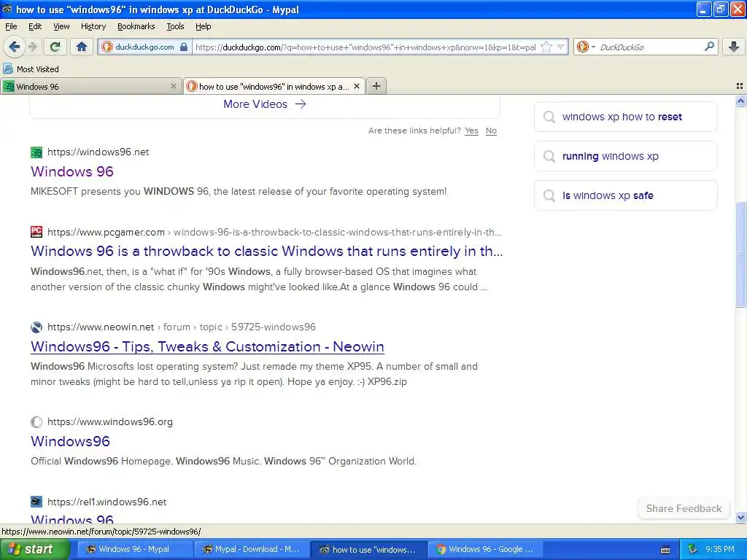
Task: Click the https://rel1.windows96.net URL text
Action: 107,502
